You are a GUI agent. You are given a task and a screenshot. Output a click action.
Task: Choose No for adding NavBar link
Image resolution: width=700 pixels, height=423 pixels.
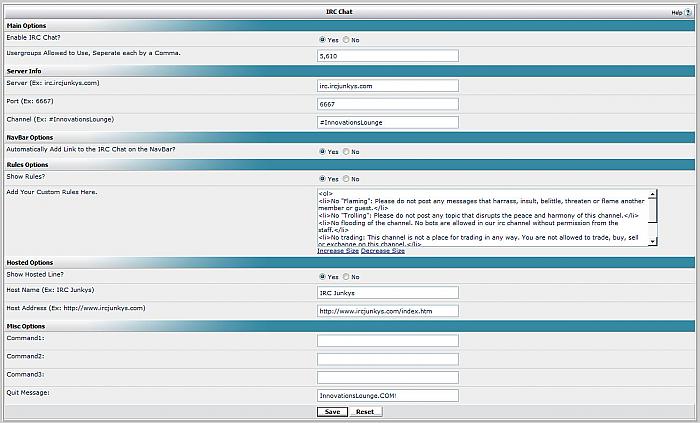coord(346,152)
